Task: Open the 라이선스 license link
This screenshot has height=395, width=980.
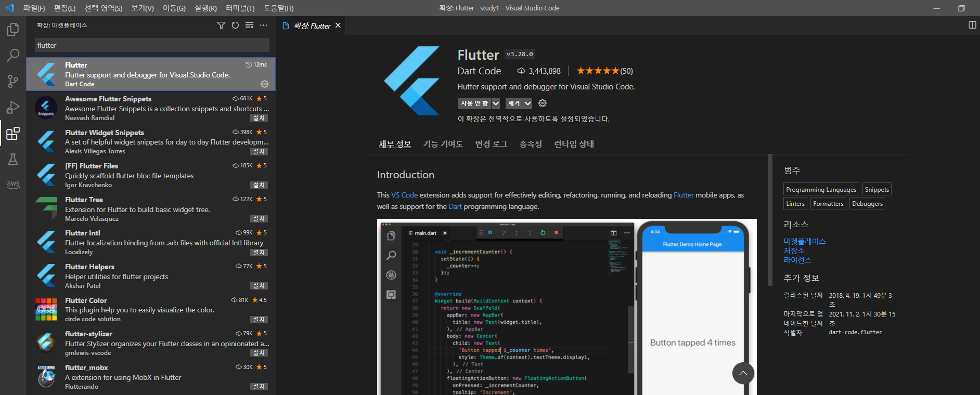Action: [x=797, y=260]
